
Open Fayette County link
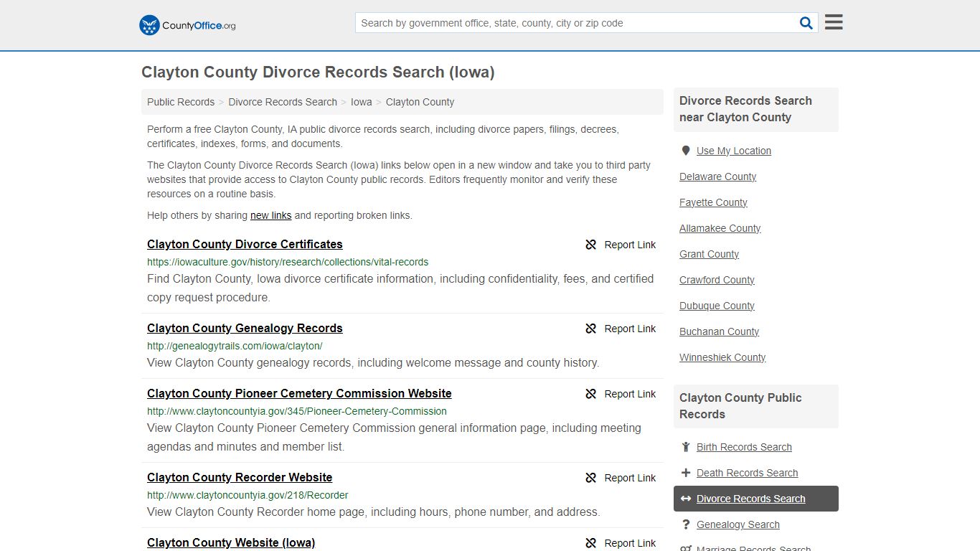click(x=713, y=202)
